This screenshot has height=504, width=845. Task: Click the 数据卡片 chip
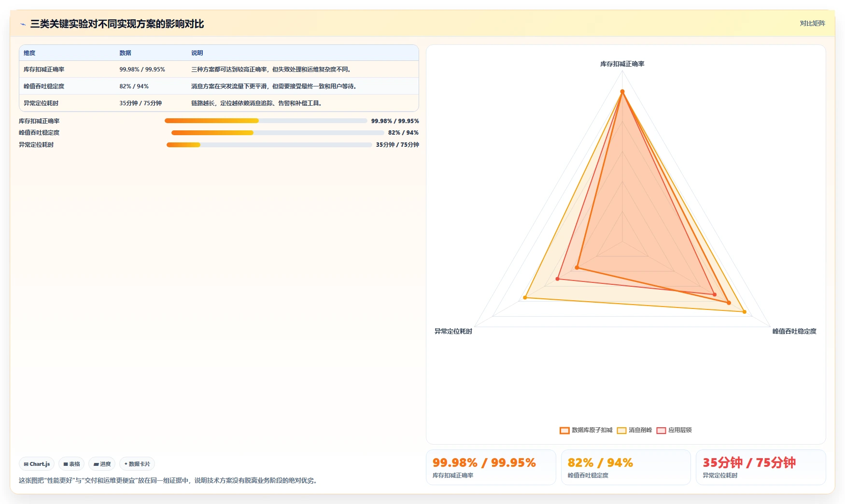(137, 464)
